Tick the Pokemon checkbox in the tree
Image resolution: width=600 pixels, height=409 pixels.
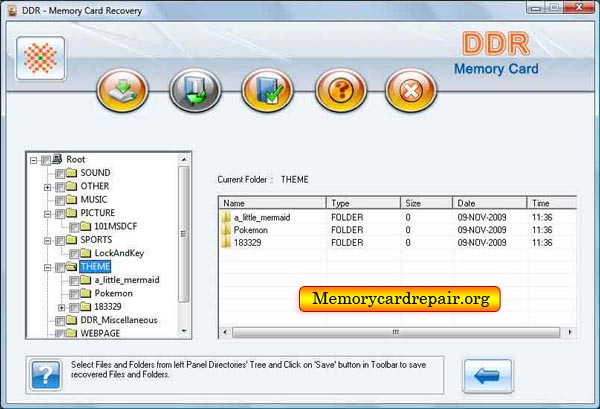[74, 294]
